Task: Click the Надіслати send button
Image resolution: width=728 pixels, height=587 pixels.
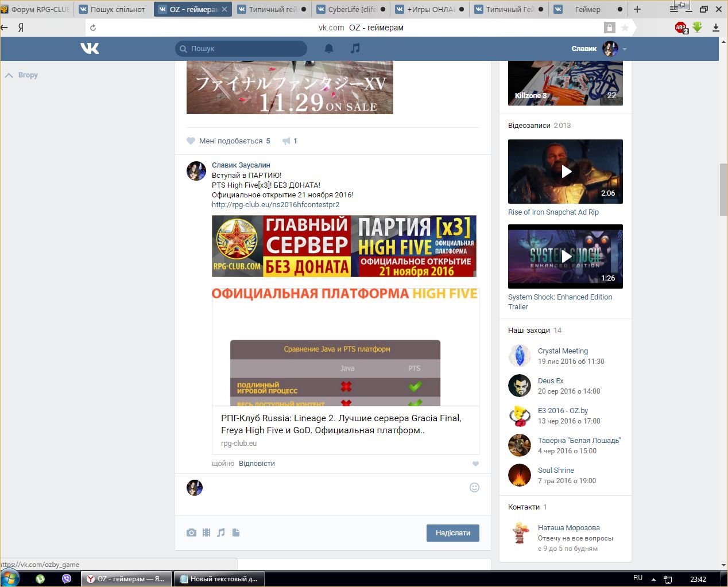Action: click(453, 533)
